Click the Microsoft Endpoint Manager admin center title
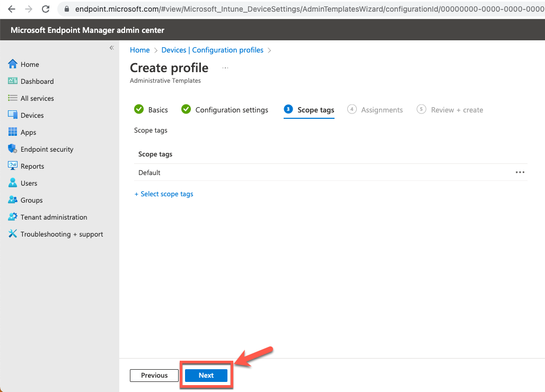Screen dimensions: 545x392 87,30
